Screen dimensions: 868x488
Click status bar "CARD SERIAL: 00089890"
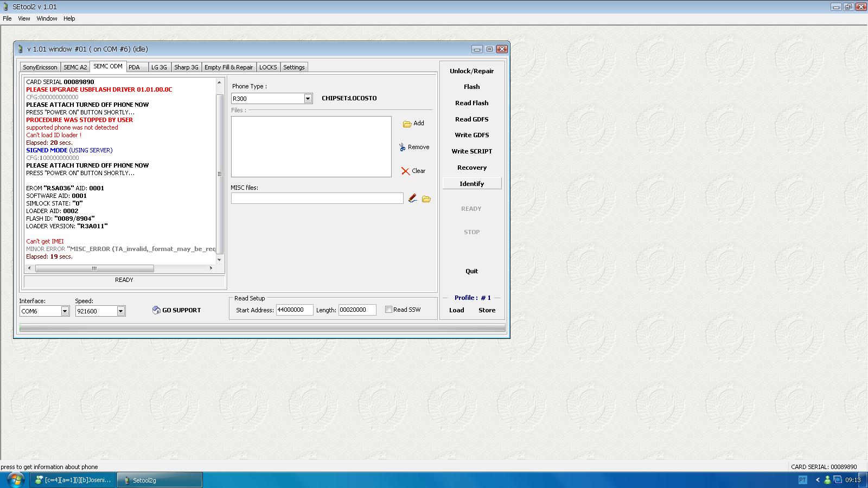(x=824, y=466)
